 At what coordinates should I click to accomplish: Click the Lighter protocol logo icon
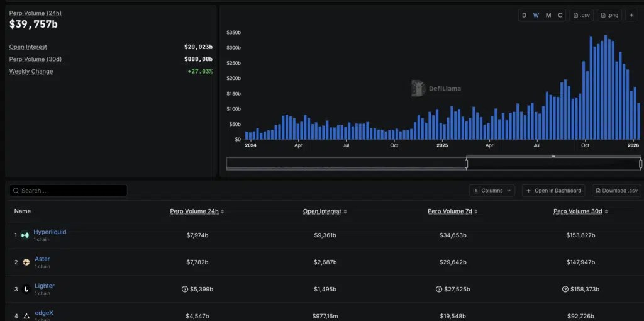[x=26, y=290]
